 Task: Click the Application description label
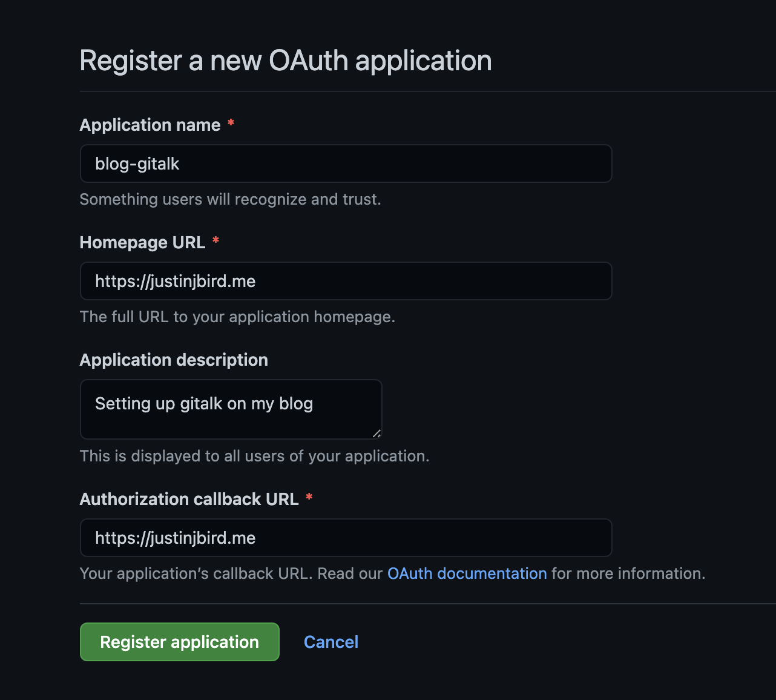(174, 360)
